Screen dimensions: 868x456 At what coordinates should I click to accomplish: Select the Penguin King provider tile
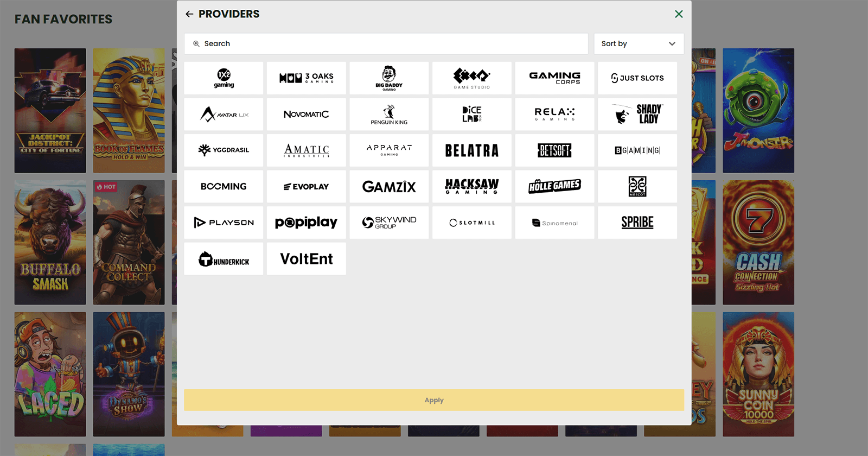pyautogui.click(x=389, y=114)
